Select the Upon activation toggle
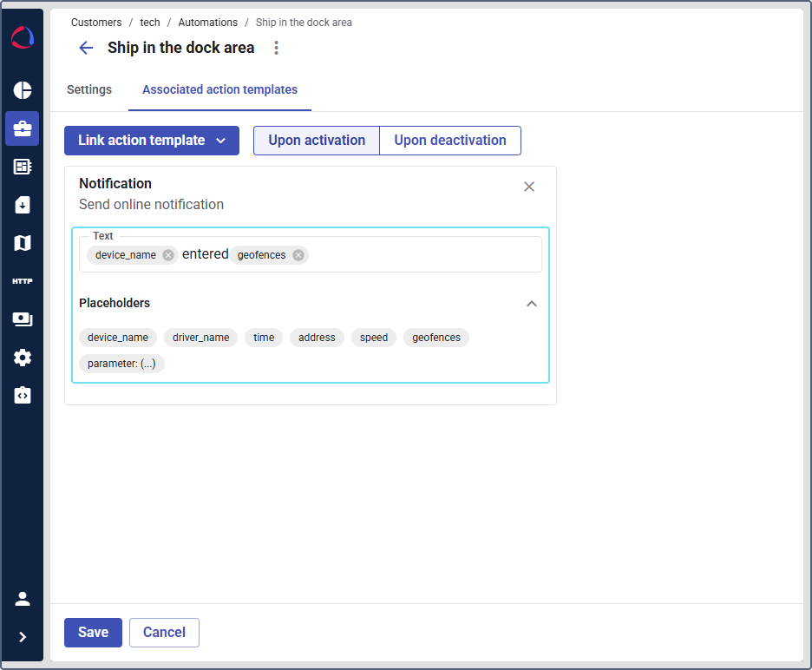Viewport: 812px width, 670px height. coord(317,141)
